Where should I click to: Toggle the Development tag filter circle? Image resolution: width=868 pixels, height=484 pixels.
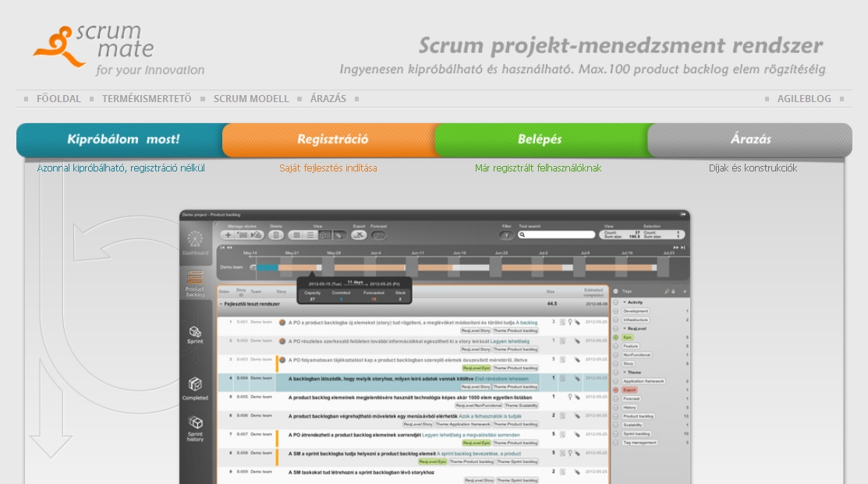[616, 311]
